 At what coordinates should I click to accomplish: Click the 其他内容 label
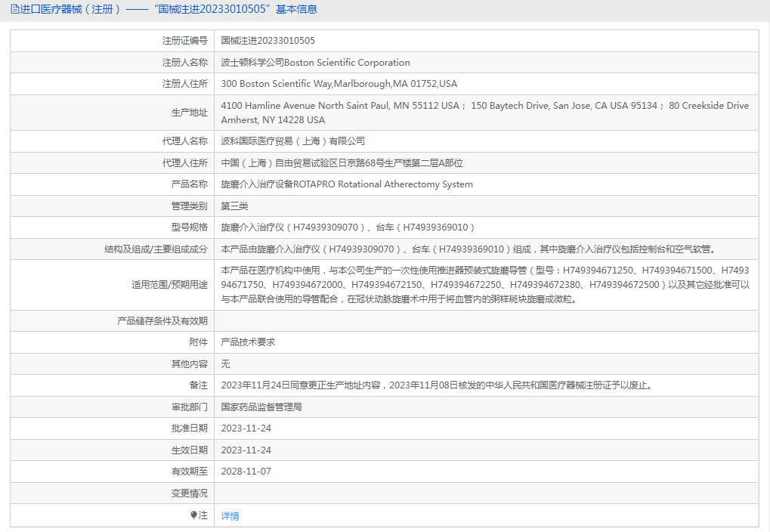coord(190,364)
